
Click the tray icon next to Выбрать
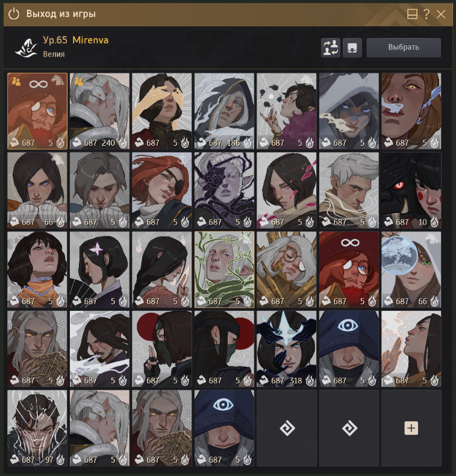(x=352, y=48)
